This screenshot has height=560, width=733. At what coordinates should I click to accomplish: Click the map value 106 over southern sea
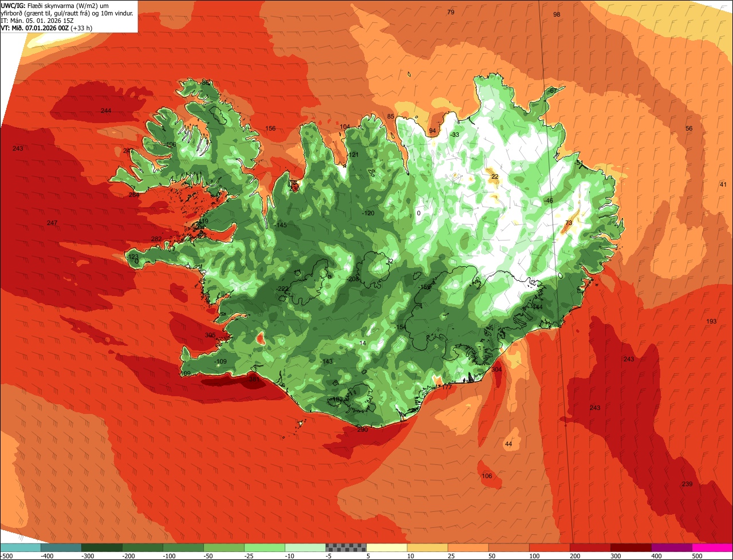point(487,476)
